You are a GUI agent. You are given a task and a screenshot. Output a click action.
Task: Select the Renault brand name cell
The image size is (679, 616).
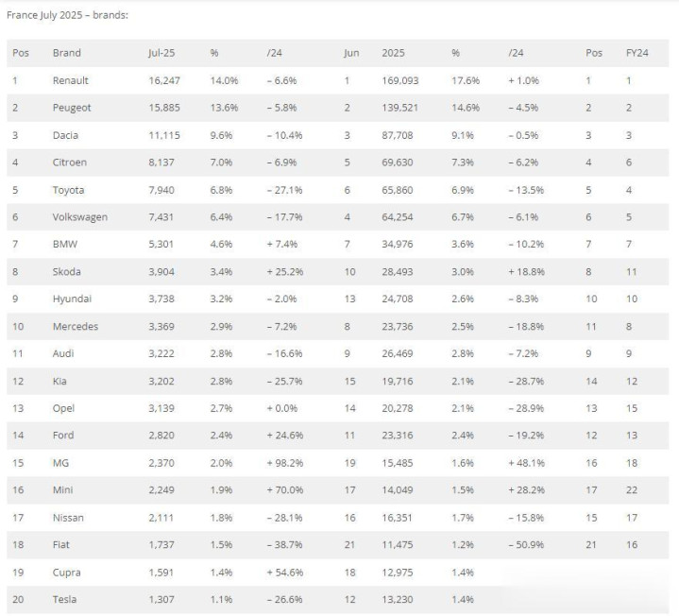click(71, 80)
